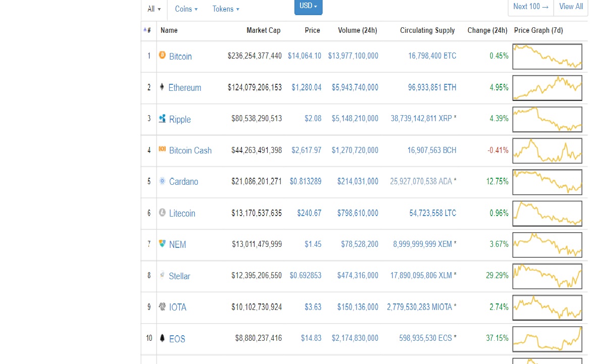596x364 pixels.
Task: Click the View All button
Action: tap(571, 7)
